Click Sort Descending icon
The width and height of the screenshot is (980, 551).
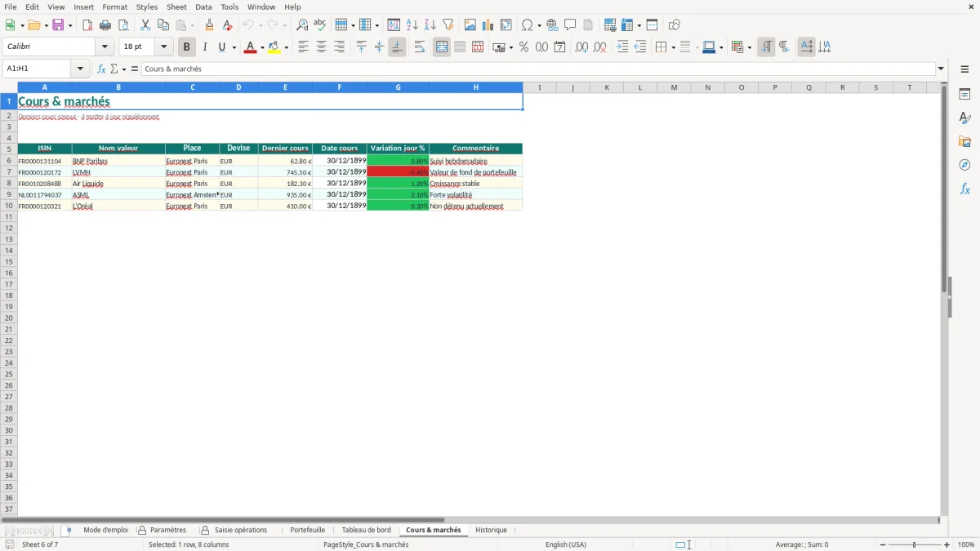pyautogui.click(x=430, y=25)
